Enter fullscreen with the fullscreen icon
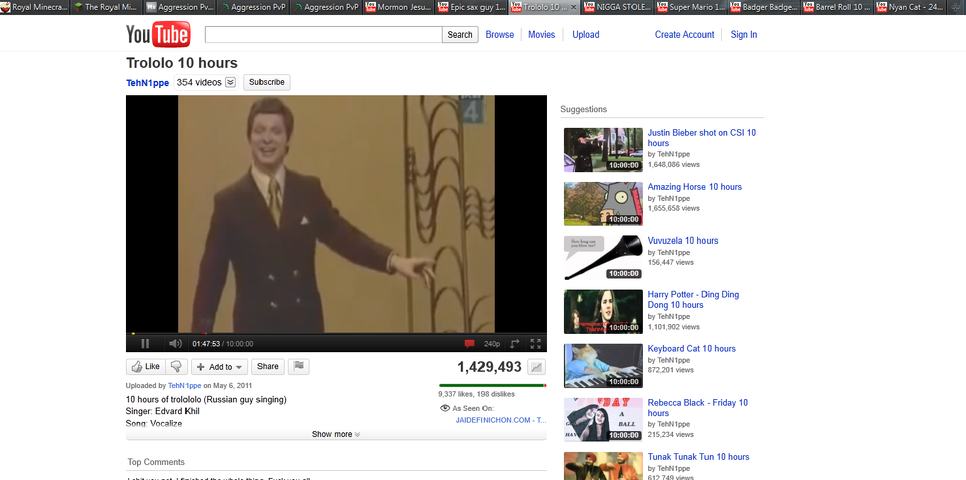Image resolution: width=966 pixels, height=480 pixels. [535, 344]
